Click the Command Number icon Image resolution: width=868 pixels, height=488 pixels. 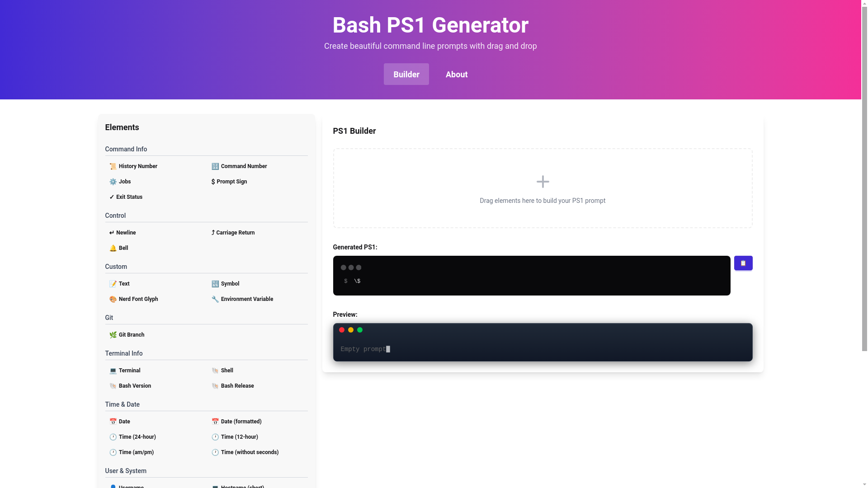click(215, 166)
